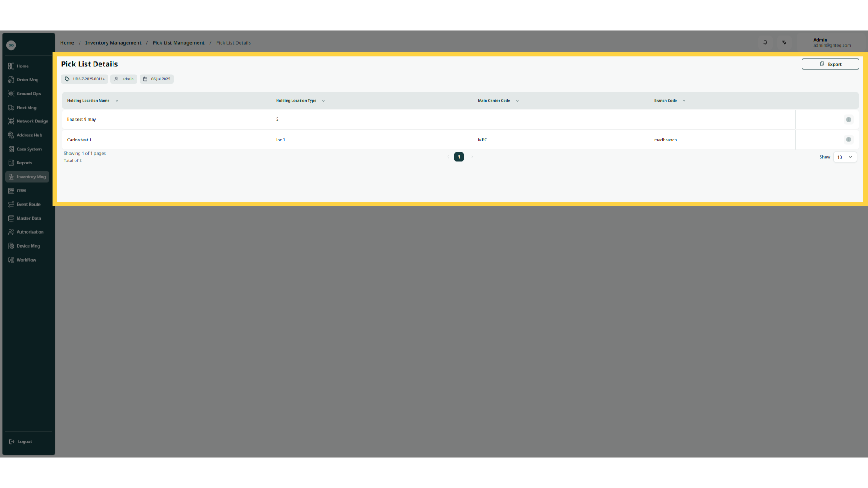Click the admin user chip

click(123, 79)
